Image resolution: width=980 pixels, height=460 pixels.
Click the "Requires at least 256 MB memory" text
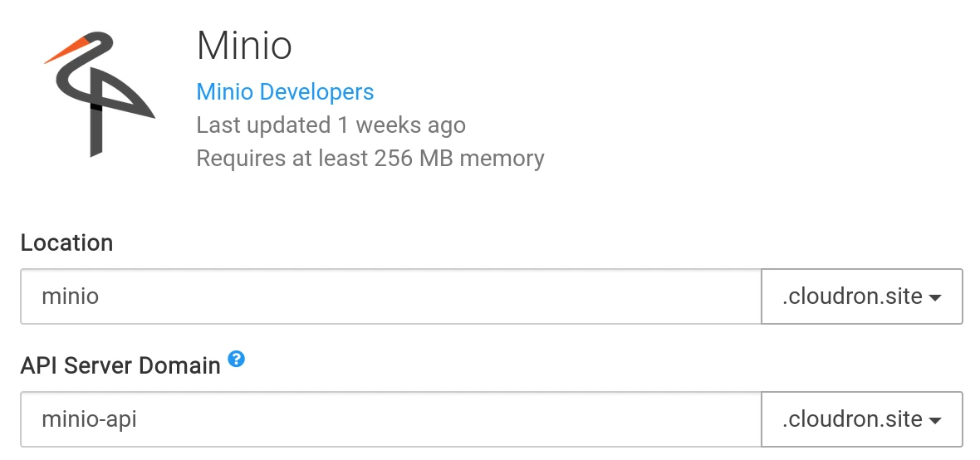click(370, 158)
